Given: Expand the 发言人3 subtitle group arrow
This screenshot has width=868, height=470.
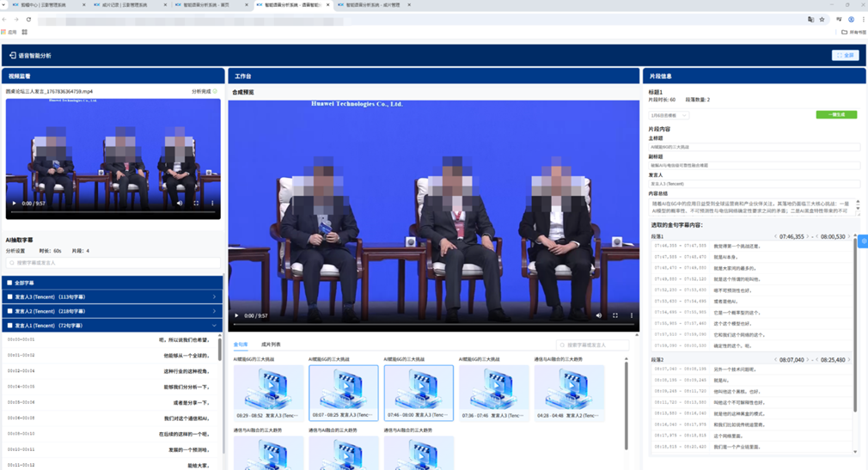Looking at the screenshot, I should tap(214, 297).
